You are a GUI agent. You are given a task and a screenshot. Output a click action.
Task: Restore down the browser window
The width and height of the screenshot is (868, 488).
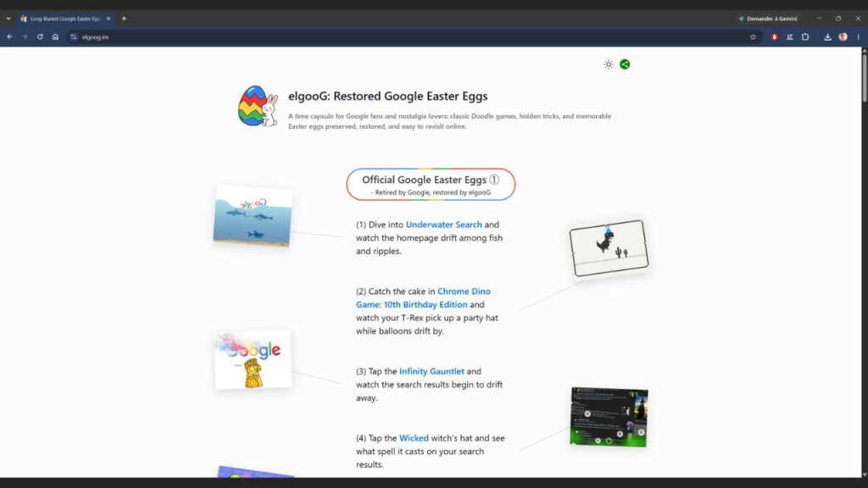pos(838,19)
